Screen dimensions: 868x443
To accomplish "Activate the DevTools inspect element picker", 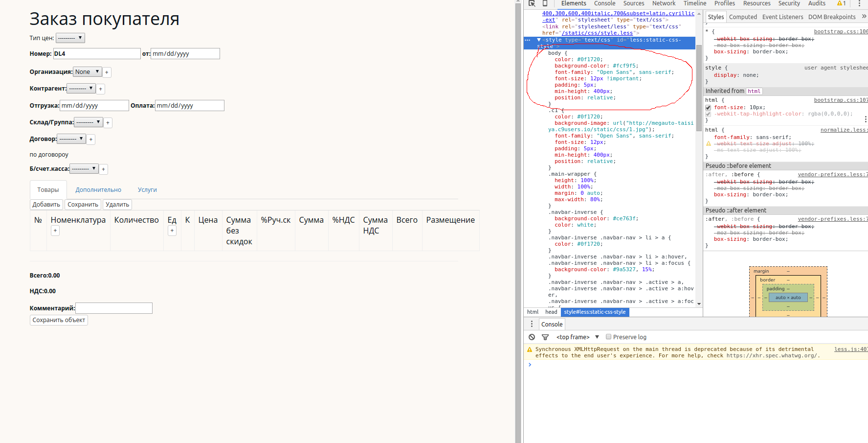I will click(532, 3).
